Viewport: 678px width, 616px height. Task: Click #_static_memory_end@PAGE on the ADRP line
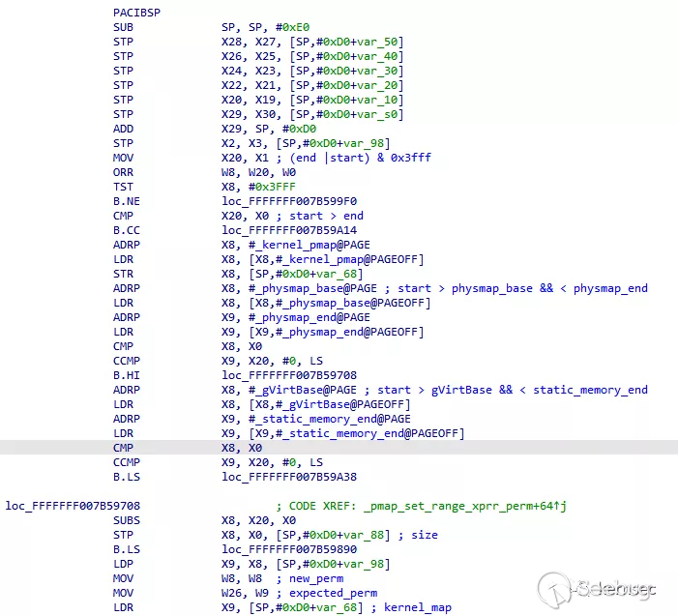point(330,419)
